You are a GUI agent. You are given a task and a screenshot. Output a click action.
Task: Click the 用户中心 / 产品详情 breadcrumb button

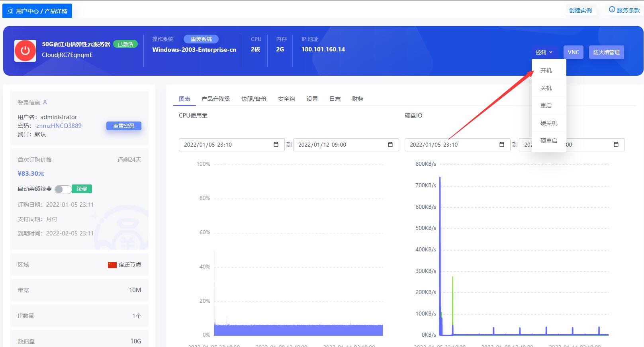(37, 11)
